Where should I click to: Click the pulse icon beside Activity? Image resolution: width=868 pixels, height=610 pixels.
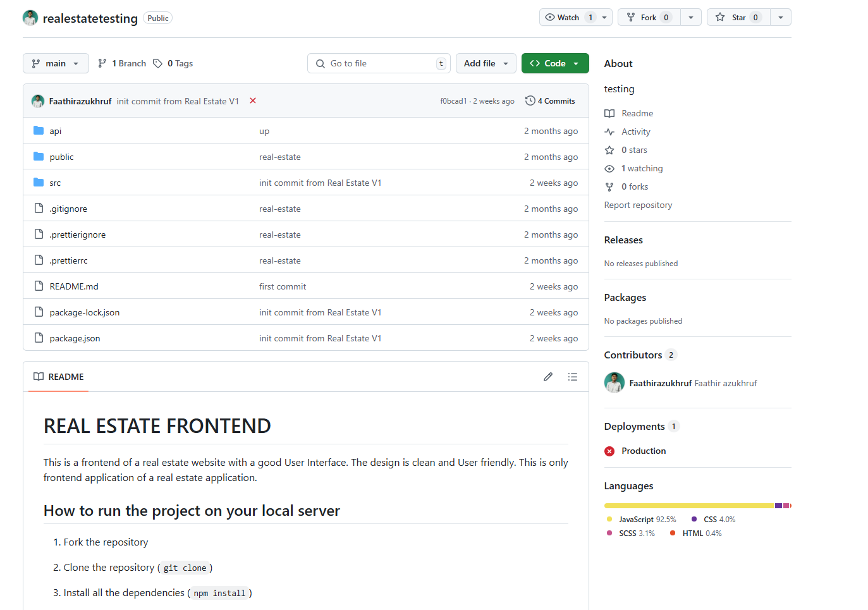(609, 132)
